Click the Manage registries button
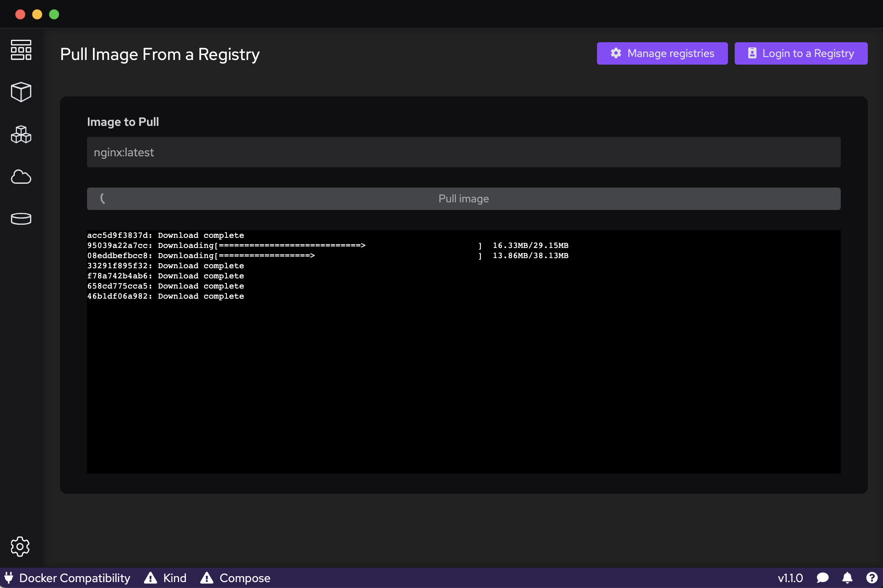The image size is (883, 588). coord(662,53)
